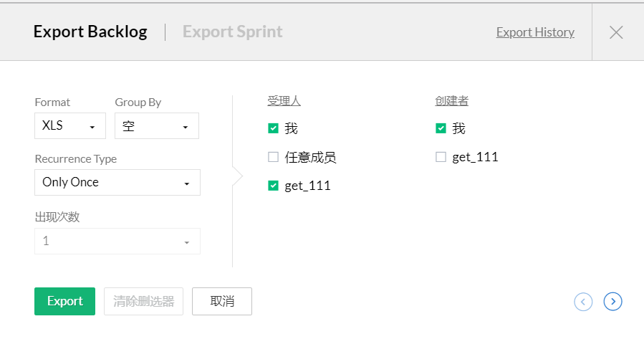Toggle the 我 checkbox under 受理人
Viewport: 644px width, 339px height.
(x=273, y=128)
